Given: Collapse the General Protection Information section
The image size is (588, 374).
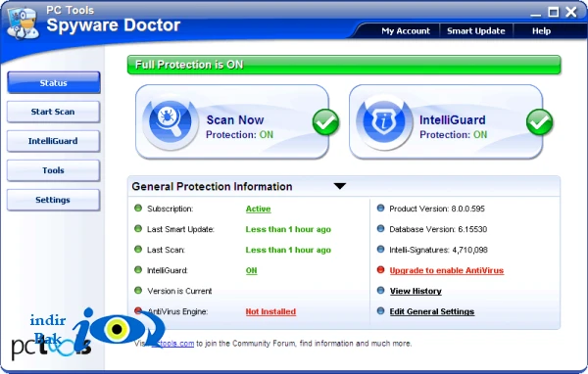Looking at the screenshot, I should pyautogui.click(x=340, y=186).
